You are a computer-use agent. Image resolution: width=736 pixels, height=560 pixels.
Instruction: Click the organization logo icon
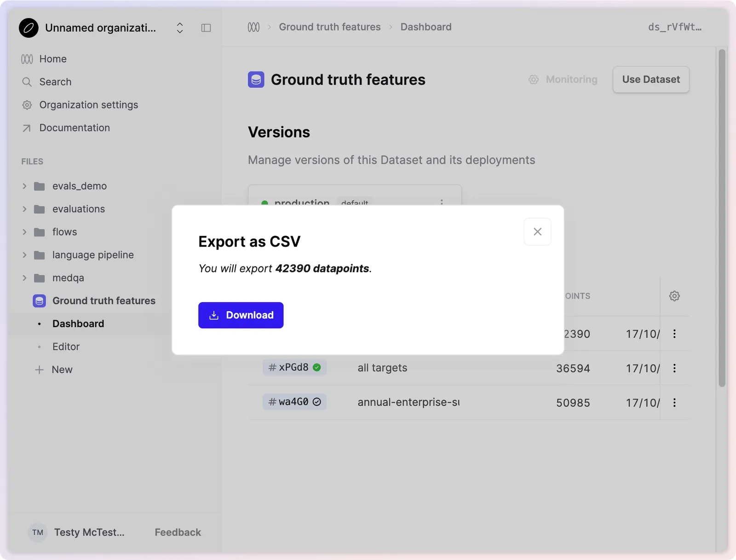pyautogui.click(x=29, y=28)
